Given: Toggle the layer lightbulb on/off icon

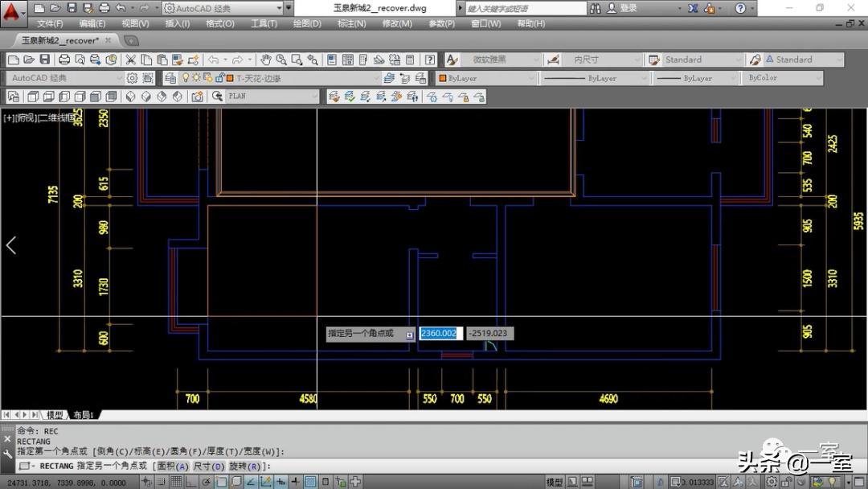Looking at the screenshot, I should [x=186, y=78].
